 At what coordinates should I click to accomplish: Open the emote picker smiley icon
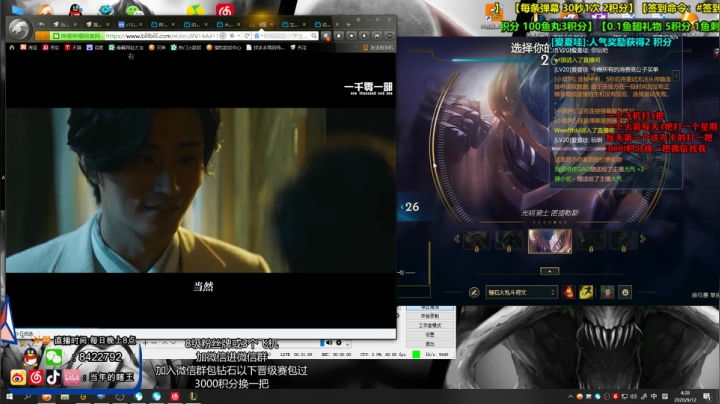pyautogui.click(x=625, y=292)
